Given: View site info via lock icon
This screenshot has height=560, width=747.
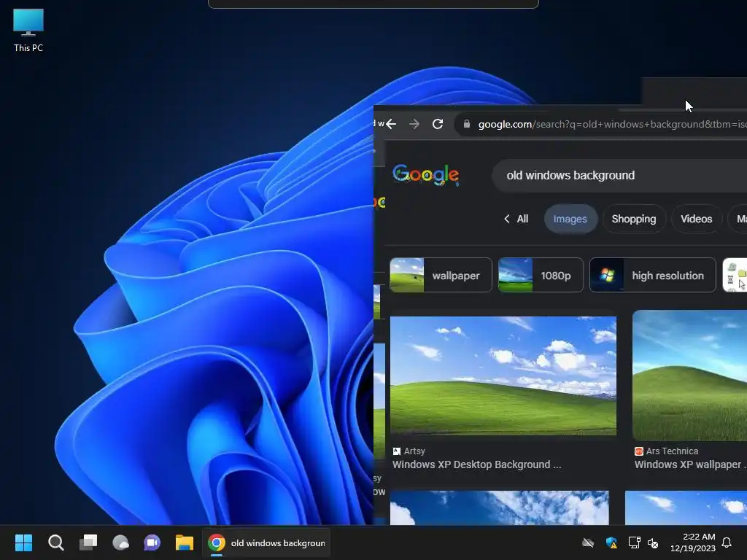Looking at the screenshot, I should [x=466, y=124].
